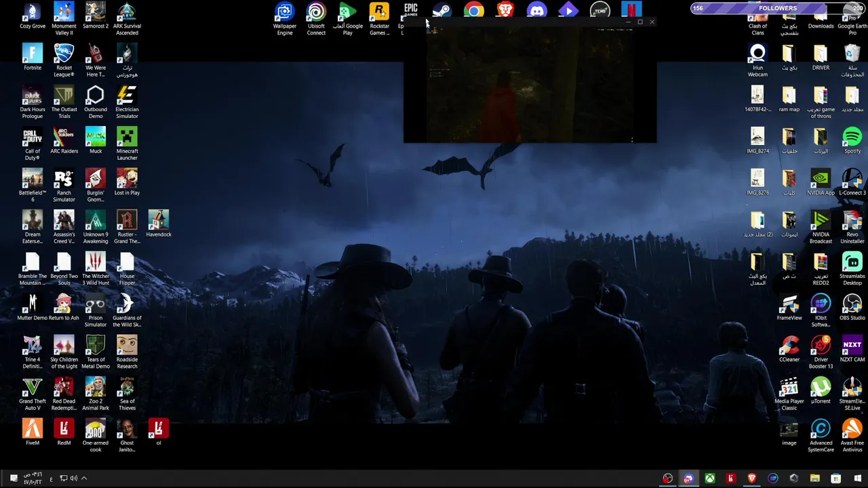Image resolution: width=868 pixels, height=488 pixels.
Task: Switch to Discord taskbar icon
Action: click(x=688, y=479)
